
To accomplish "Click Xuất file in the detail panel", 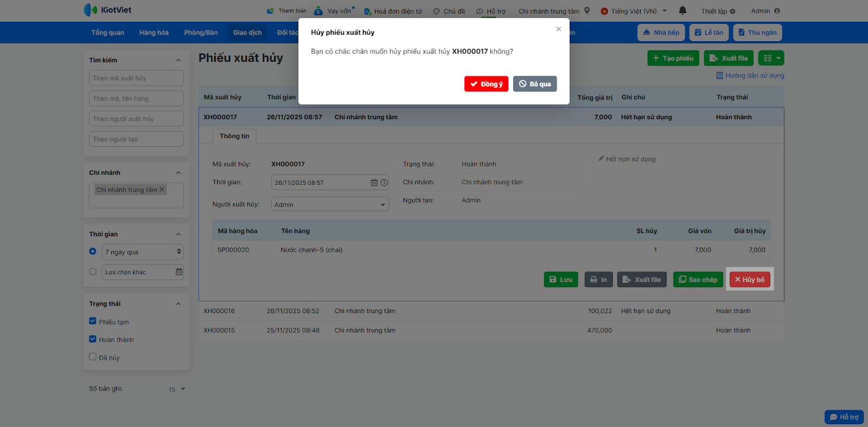I will pyautogui.click(x=642, y=280).
